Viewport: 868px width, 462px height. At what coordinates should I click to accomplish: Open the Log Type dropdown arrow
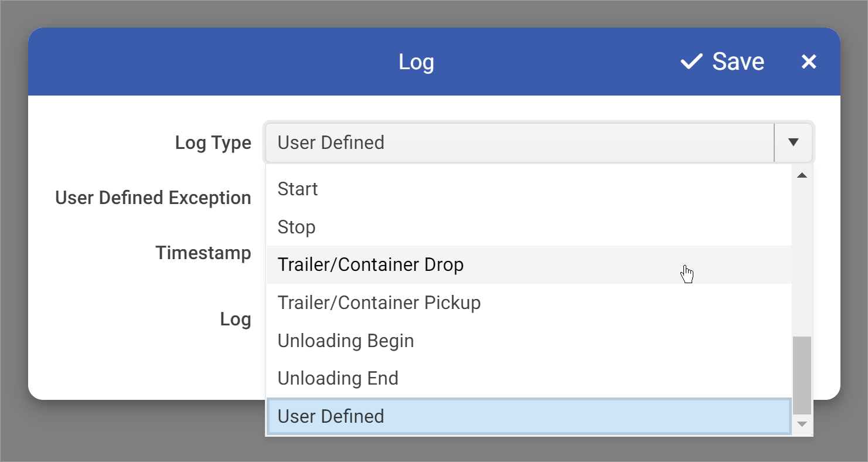click(794, 142)
